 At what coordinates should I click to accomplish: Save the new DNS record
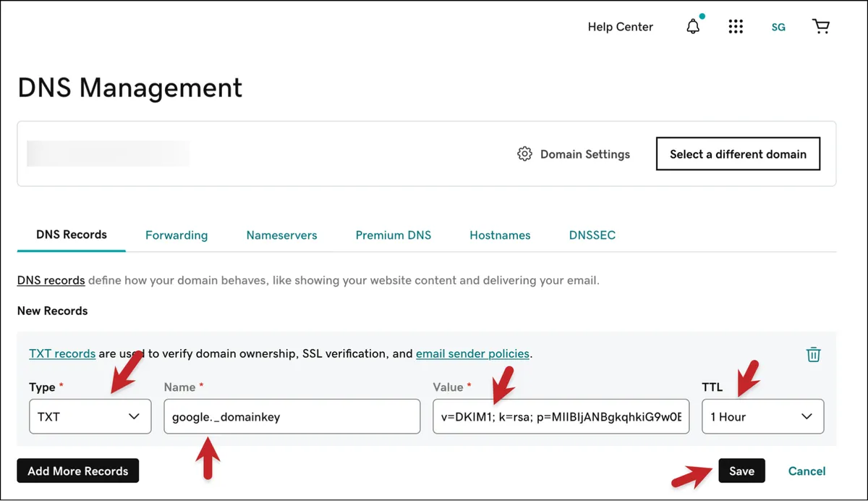[741, 471]
